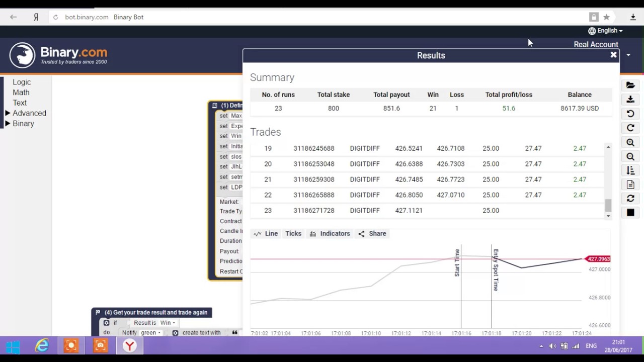Select trade row 19 reference 31186245688
The width and height of the screenshot is (644, 362).
click(x=313, y=148)
